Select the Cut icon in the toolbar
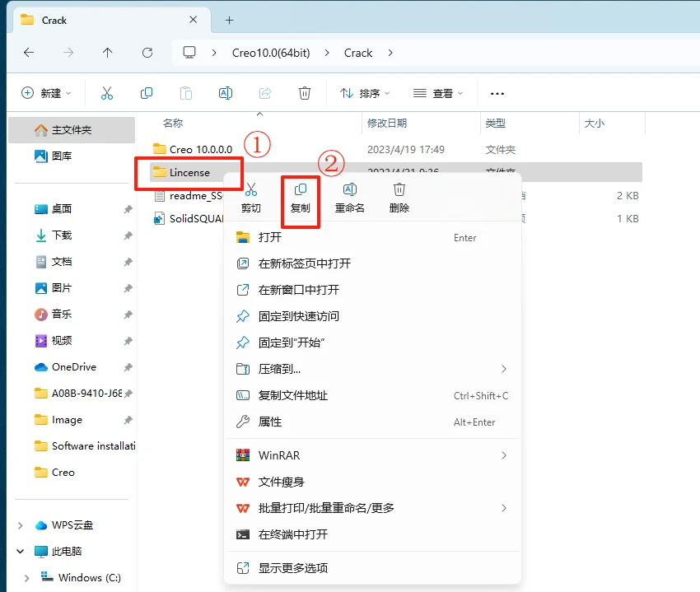 click(106, 93)
